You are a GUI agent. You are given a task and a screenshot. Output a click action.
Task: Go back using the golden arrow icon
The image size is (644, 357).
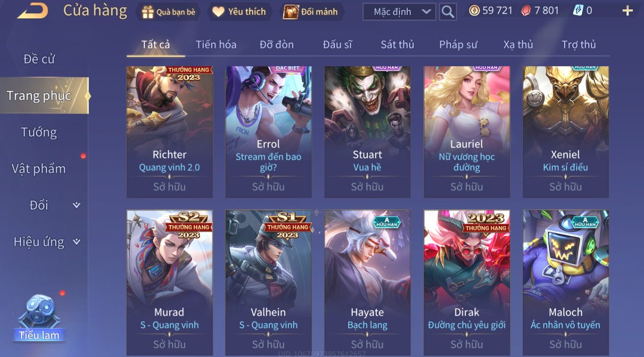(x=32, y=11)
